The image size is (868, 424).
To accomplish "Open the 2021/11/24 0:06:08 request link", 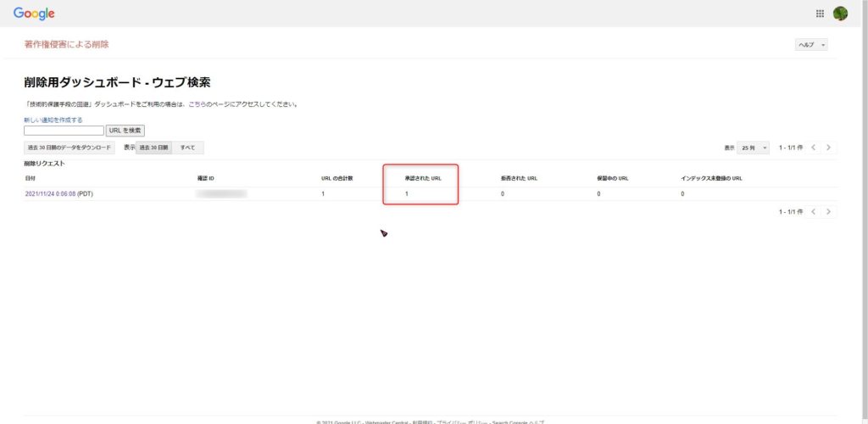I will 50,194.
